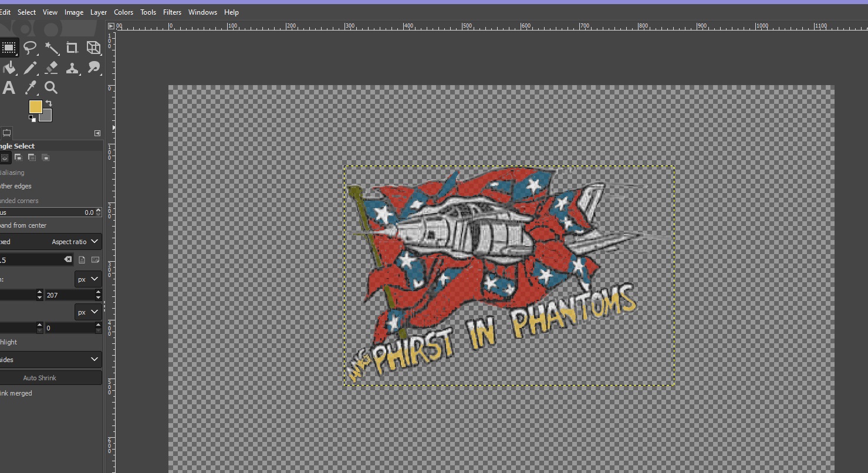The image size is (868, 473).
Task: Select the Bucket Fill tool
Action: pos(8,68)
